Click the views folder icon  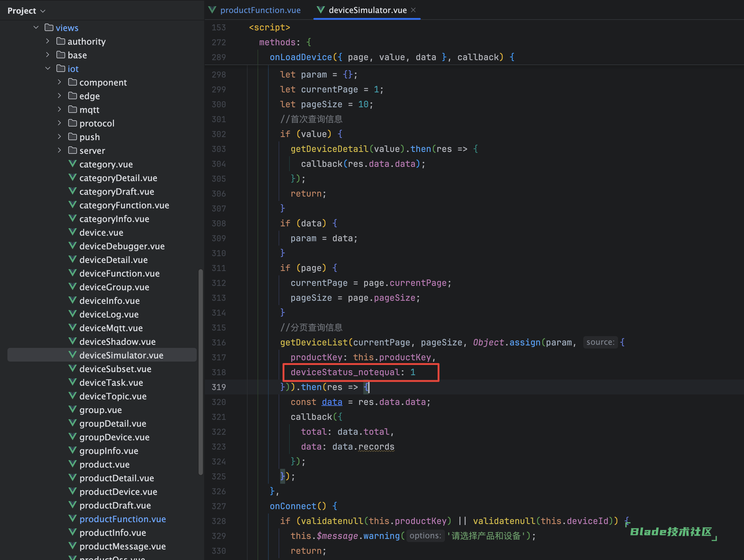click(49, 27)
